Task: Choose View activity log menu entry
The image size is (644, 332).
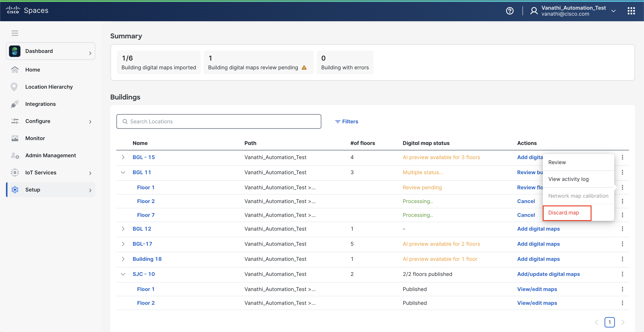Action: pyautogui.click(x=568, y=179)
